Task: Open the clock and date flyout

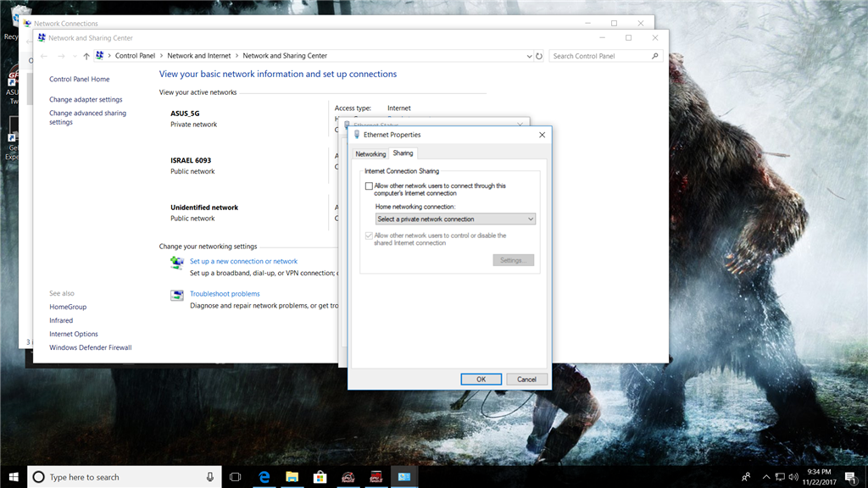Action: [819, 477]
